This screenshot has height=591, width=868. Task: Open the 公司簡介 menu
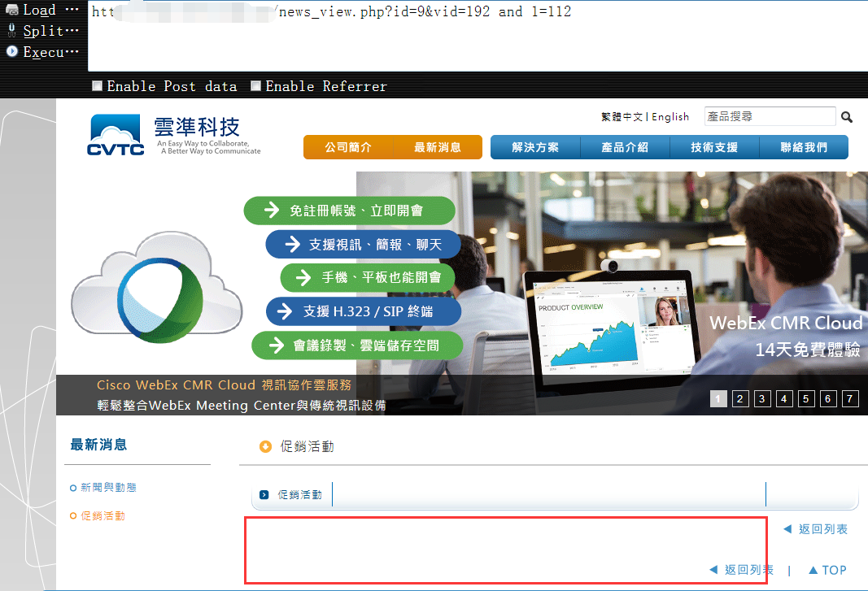click(x=348, y=147)
